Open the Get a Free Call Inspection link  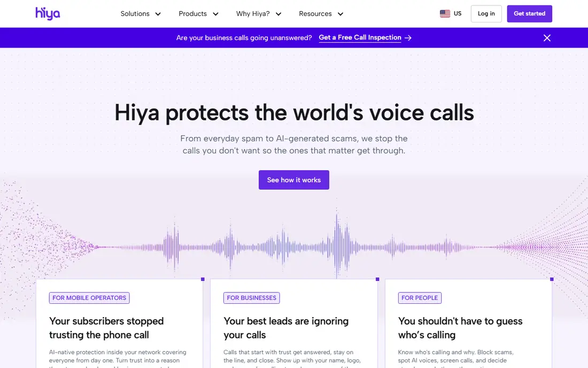[360, 37]
